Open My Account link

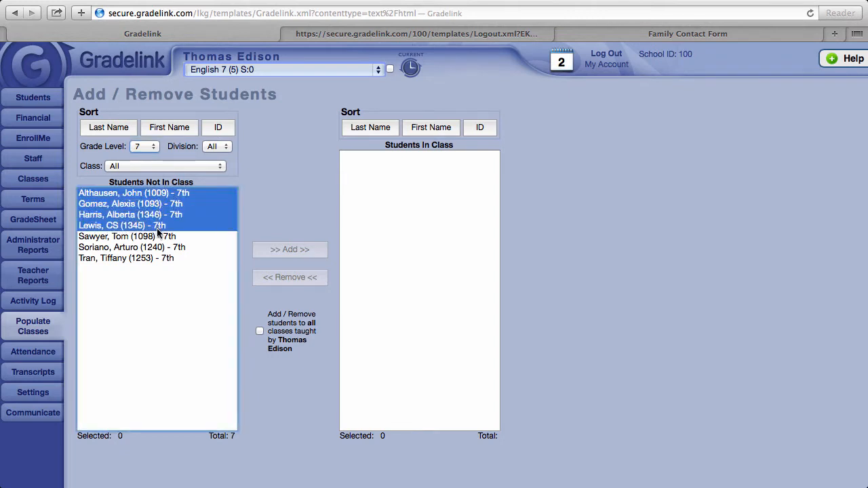[606, 64]
